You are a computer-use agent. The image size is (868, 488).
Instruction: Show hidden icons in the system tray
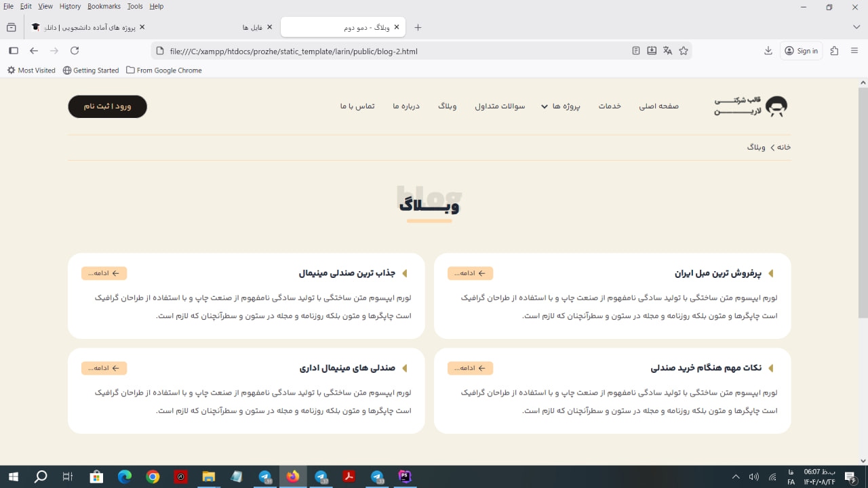(736, 476)
